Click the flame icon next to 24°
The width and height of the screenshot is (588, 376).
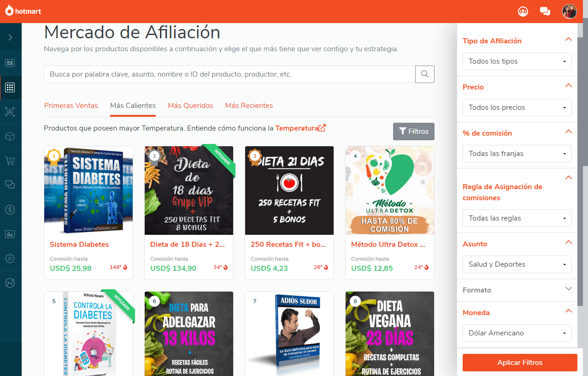click(x=427, y=267)
